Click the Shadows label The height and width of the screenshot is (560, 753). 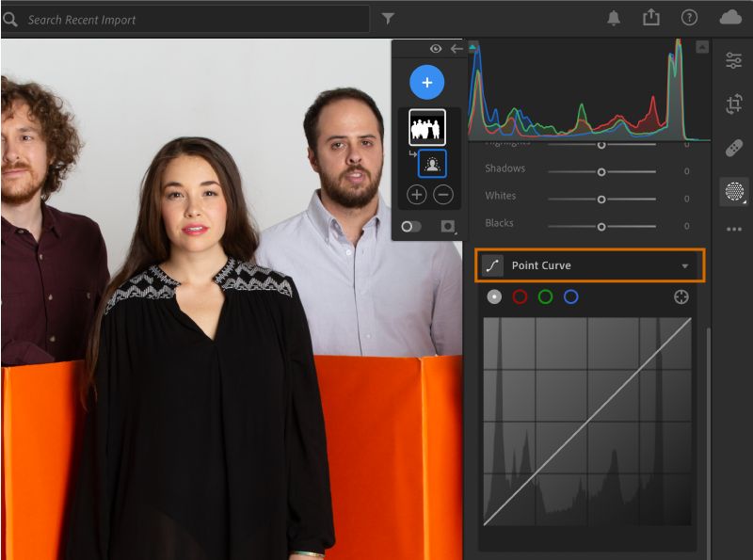click(x=505, y=168)
